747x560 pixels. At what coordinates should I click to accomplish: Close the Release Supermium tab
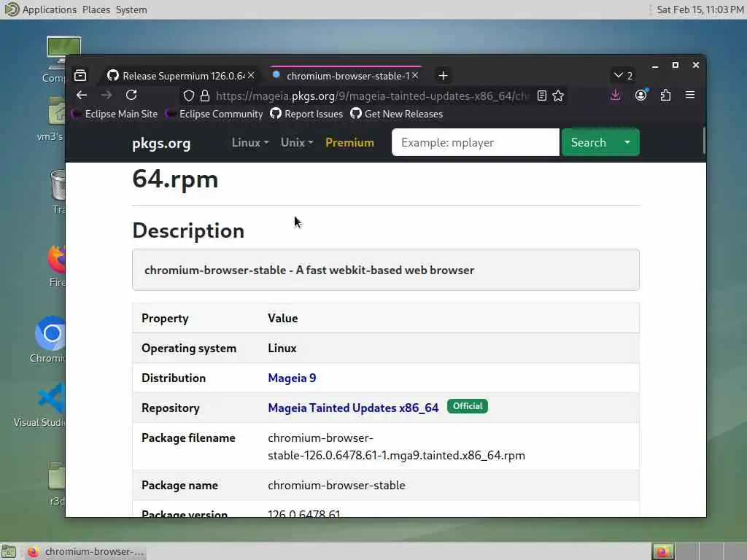click(x=251, y=76)
